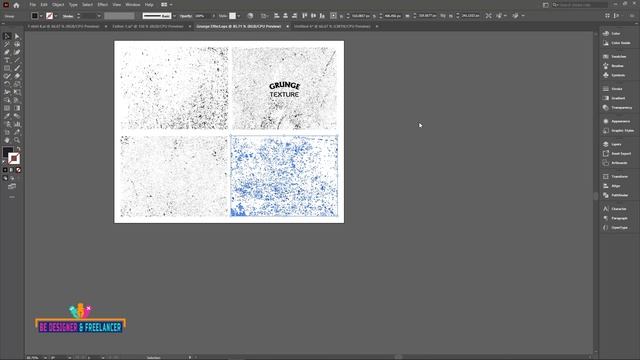Toggle constrain width and height proportions

click(x=443, y=16)
